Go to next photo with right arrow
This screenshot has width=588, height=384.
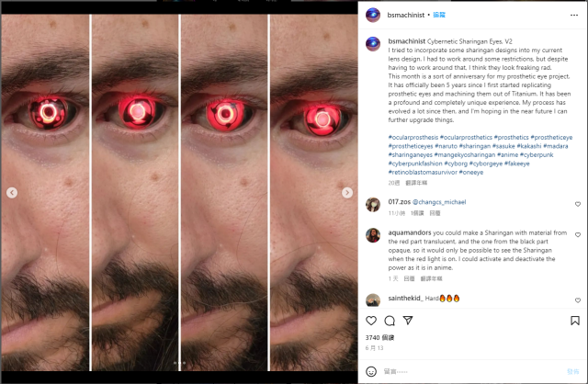click(347, 192)
